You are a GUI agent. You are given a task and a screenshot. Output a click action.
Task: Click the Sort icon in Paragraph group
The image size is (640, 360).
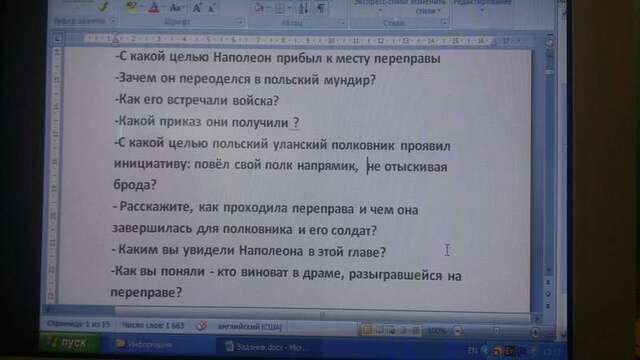303,8
